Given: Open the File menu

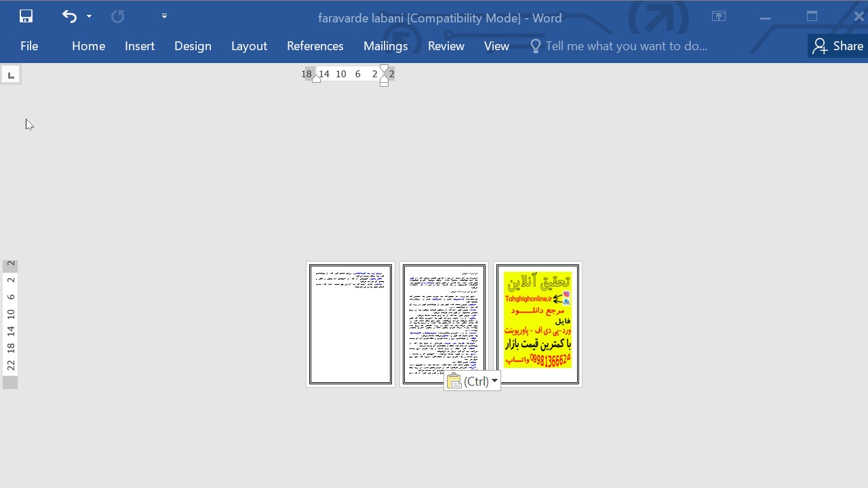Looking at the screenshot, I should tap(29, 46).
